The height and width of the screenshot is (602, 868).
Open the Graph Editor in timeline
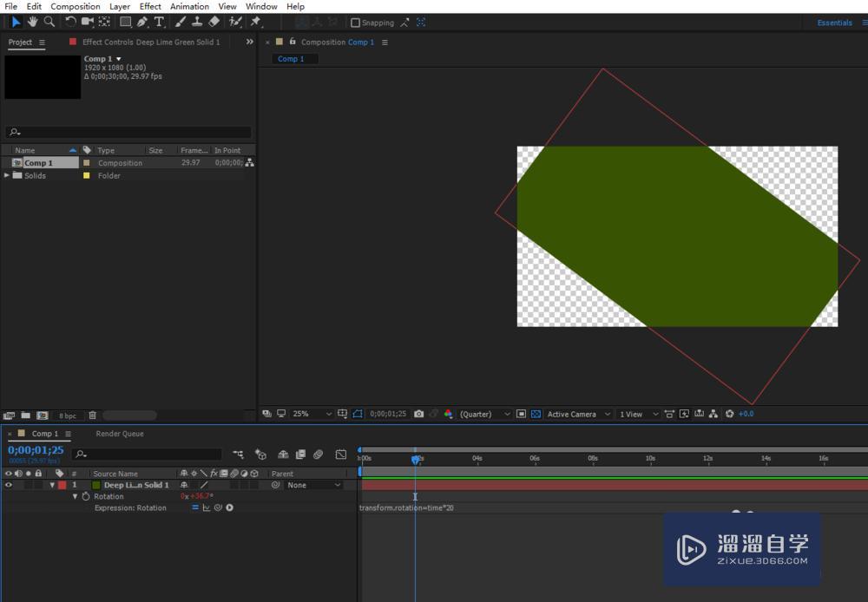[341, 455]
